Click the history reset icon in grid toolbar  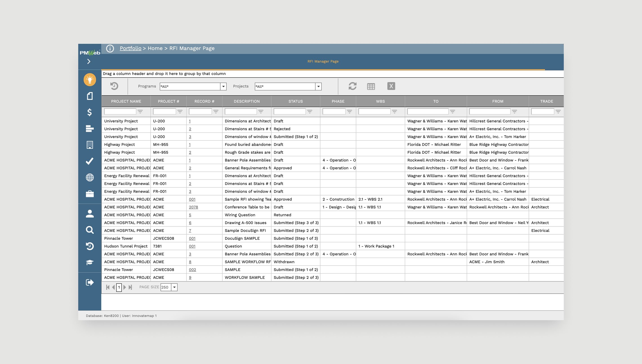point(114,86)
